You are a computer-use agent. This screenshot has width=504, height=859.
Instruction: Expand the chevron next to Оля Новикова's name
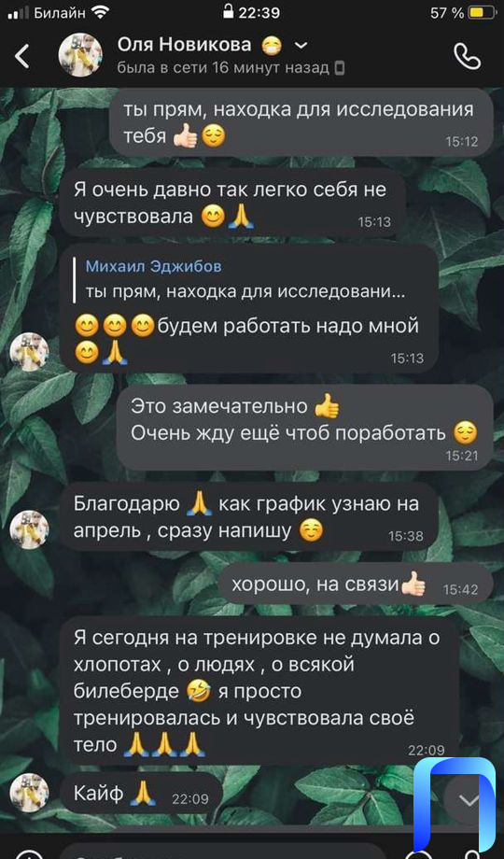301,45
